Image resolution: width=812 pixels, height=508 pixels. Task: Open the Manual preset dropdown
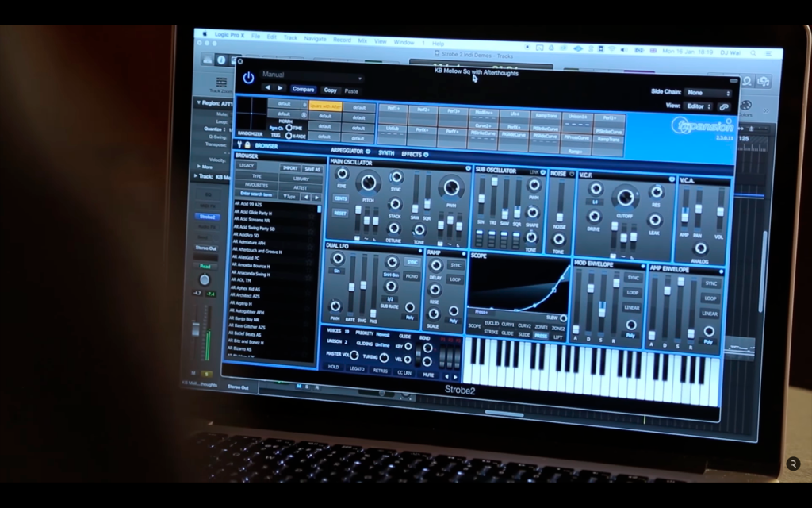(311, 75)
